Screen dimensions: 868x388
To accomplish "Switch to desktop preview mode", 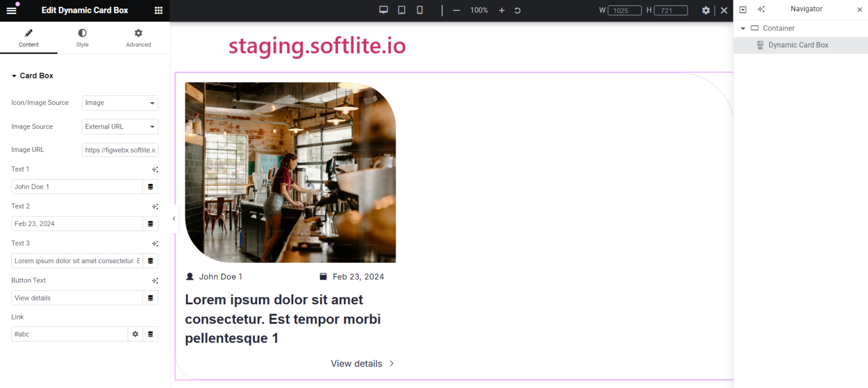I will coord(384,10).
